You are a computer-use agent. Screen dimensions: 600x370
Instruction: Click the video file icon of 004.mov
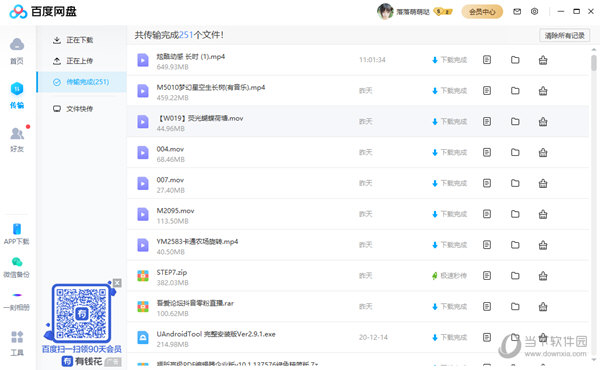pyautogui.click(x=143, y=153)
